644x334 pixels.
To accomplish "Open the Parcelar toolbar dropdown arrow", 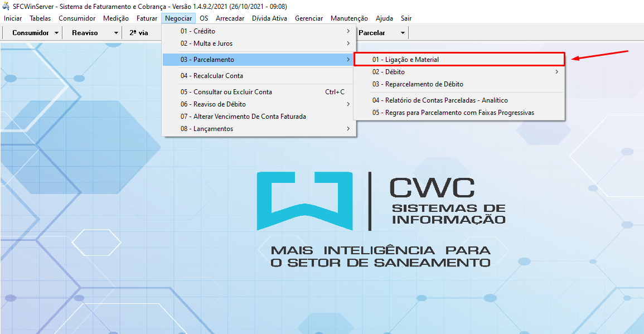I will coord(401,33).
